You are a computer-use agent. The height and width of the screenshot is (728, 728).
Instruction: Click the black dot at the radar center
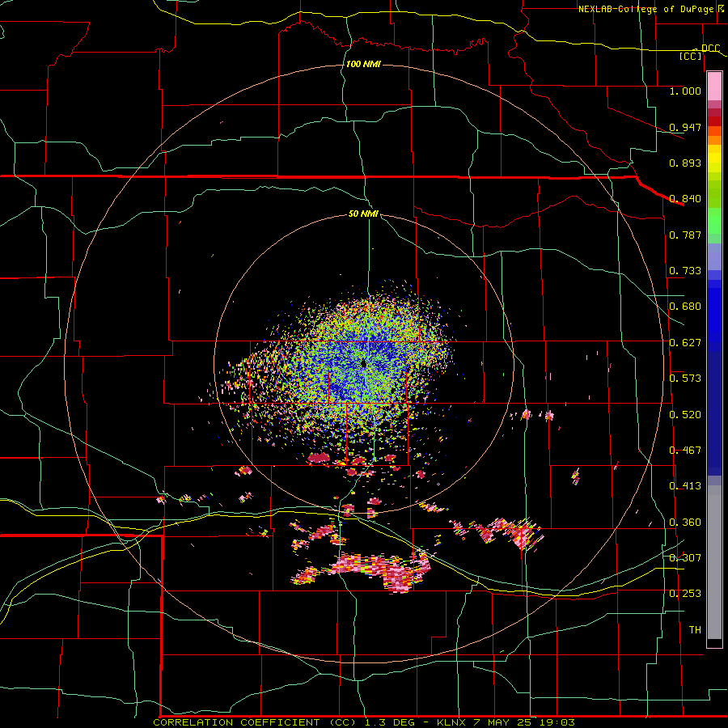pyautogui.click(x=364, y=363)
